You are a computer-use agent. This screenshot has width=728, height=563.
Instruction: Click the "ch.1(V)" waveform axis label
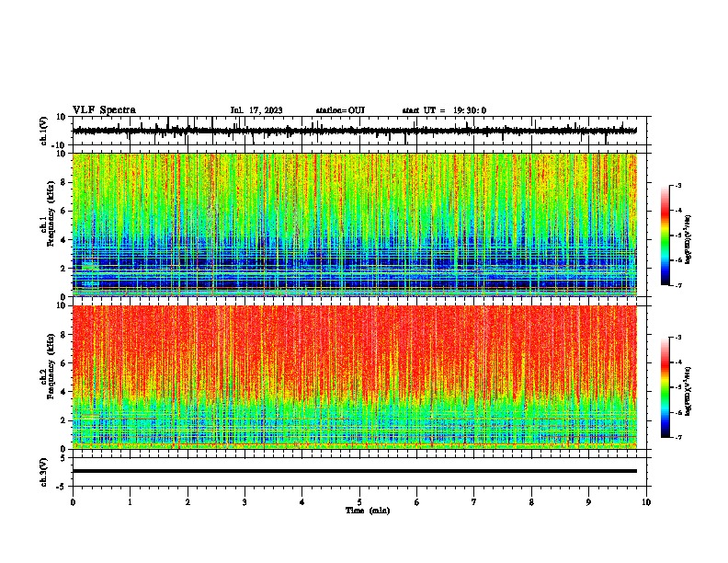point(44,131)
